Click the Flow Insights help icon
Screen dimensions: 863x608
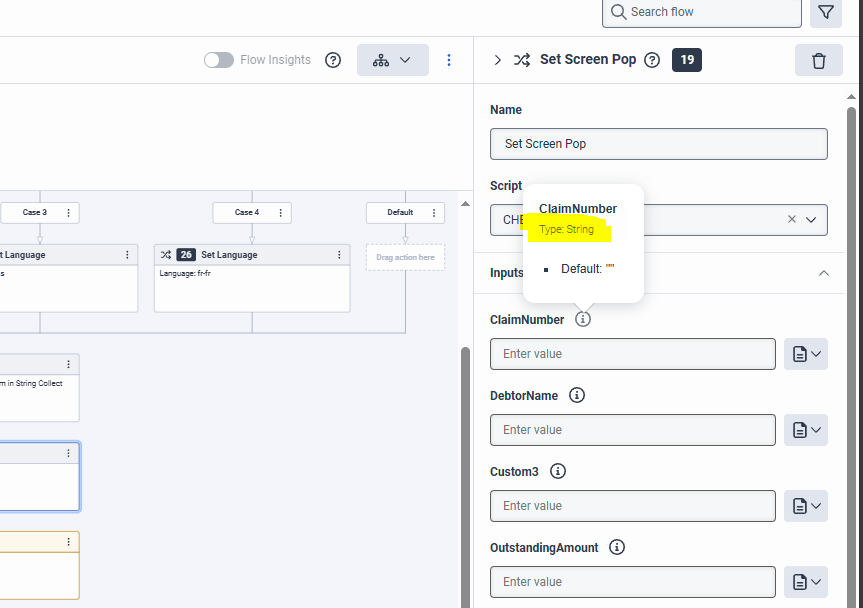(x=333, y=60)
